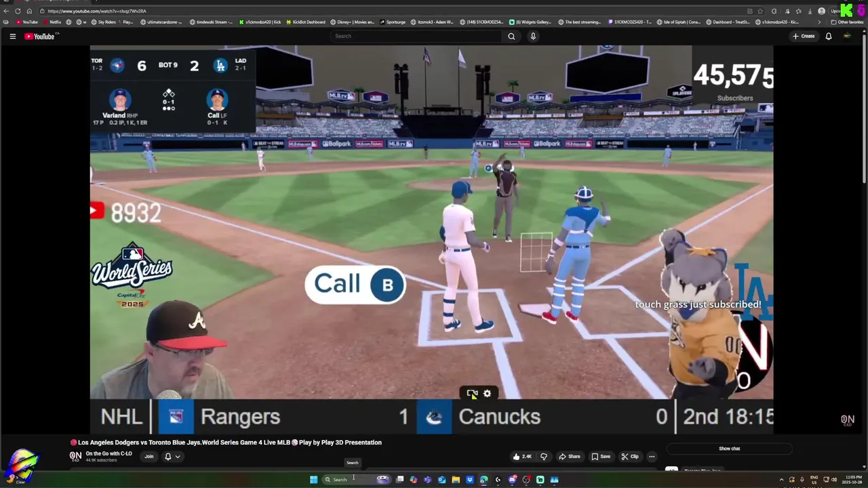The width and height of the screenshot is (868, 488).
Task: Go to the YouTube home logo
Action: click(40, 36)
